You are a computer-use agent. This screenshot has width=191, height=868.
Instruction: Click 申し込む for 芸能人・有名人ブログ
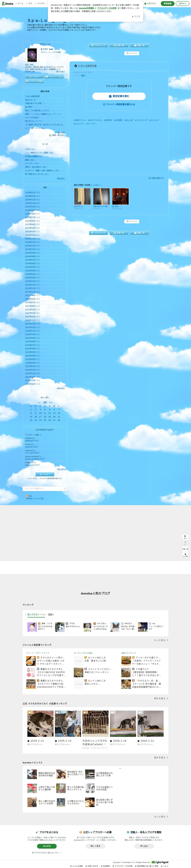144,846
